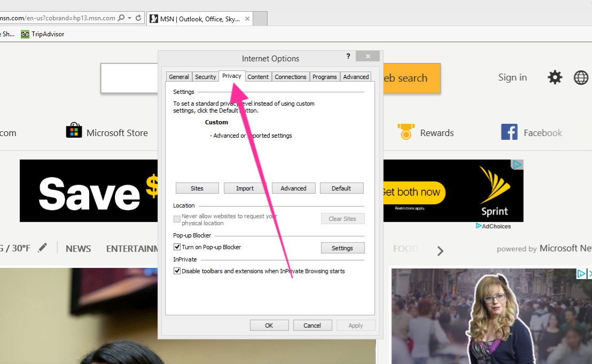
Task: Expand next news categories chevron
Action: pyautogui.click(x=440, y=251)
